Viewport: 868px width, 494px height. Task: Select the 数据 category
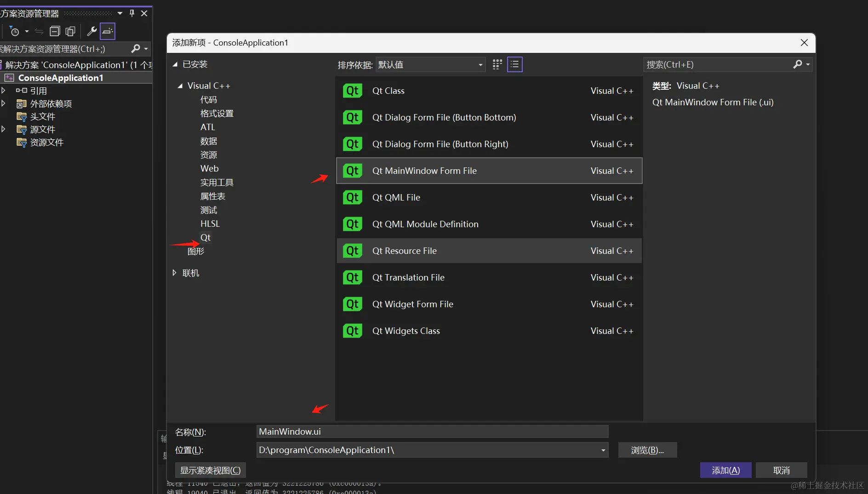tap(209, 141)
